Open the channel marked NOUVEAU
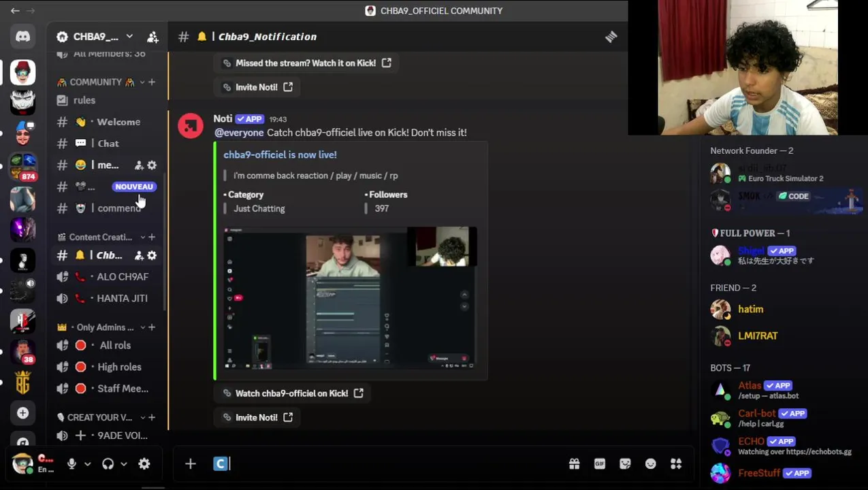The width and height of the screenshot is (868, 490). (107, 186)
